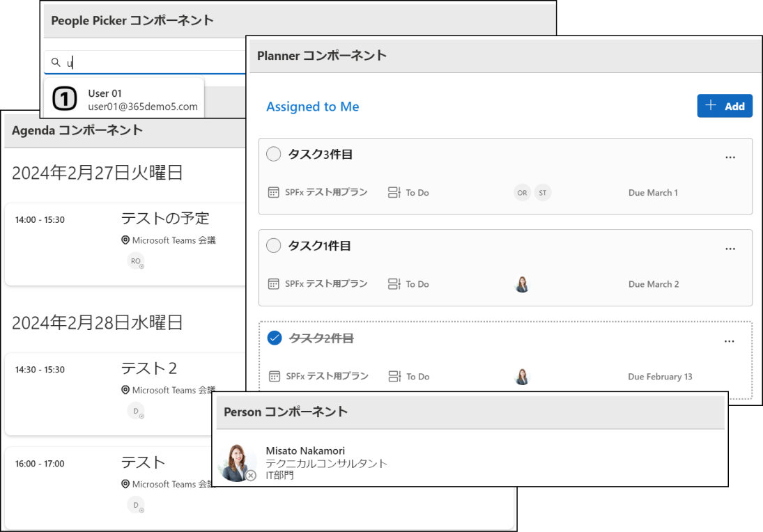The width and height of the screenshot is (763, 532).
Task: Click Due March 2 date
Action: click(x=654, y=284)
